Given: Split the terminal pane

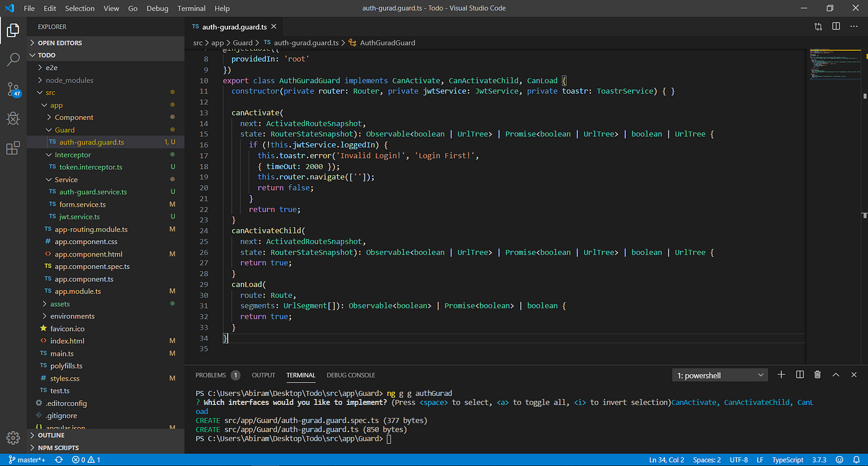Looking at the screenshot, I should point(800,375).
